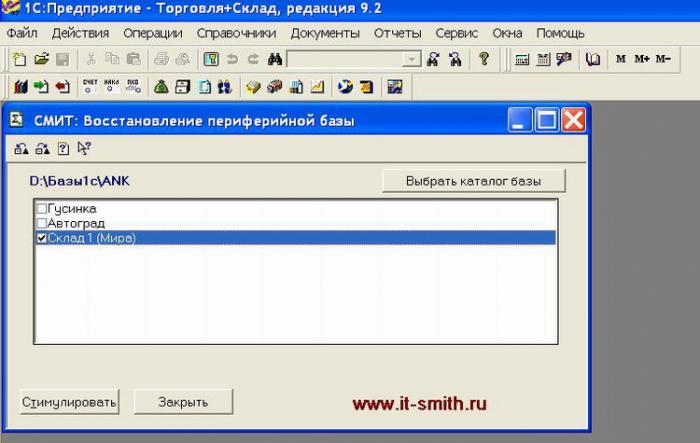Viewport: 700px width, 443px height.
Task: Click the colored books journals icon
Action: pos(21,87)
